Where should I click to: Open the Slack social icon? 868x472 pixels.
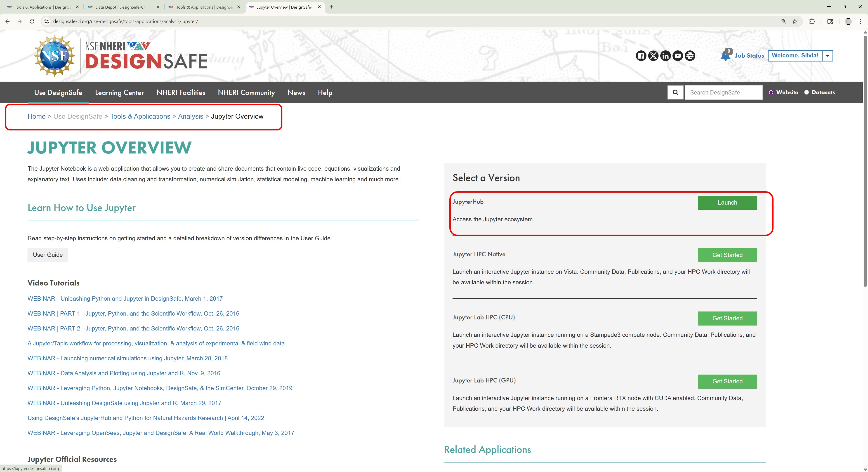coord(690,56)
